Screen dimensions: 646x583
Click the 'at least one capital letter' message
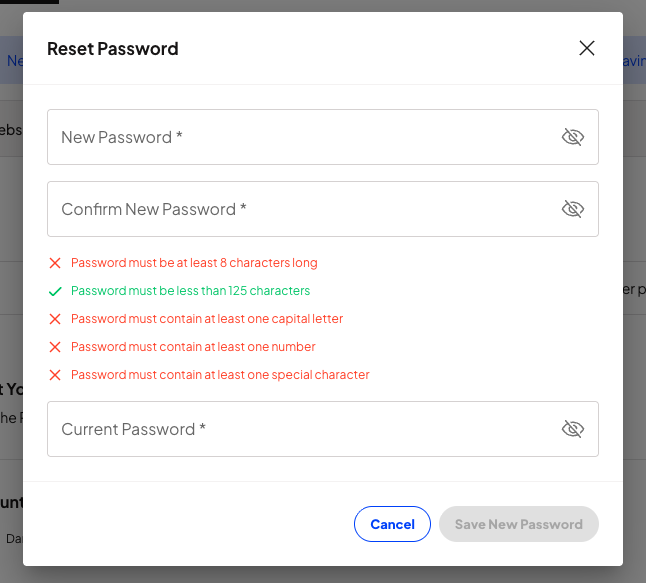point(207,319)
